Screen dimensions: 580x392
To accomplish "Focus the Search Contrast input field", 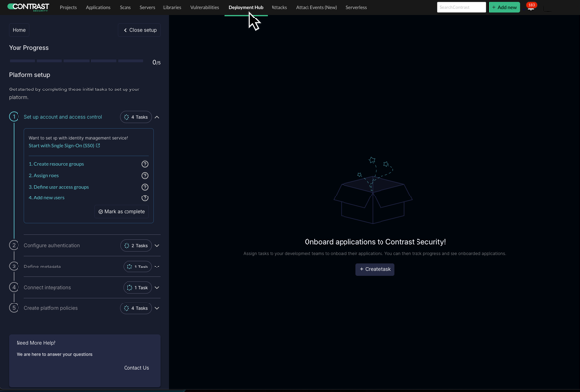I will (461, 7).
